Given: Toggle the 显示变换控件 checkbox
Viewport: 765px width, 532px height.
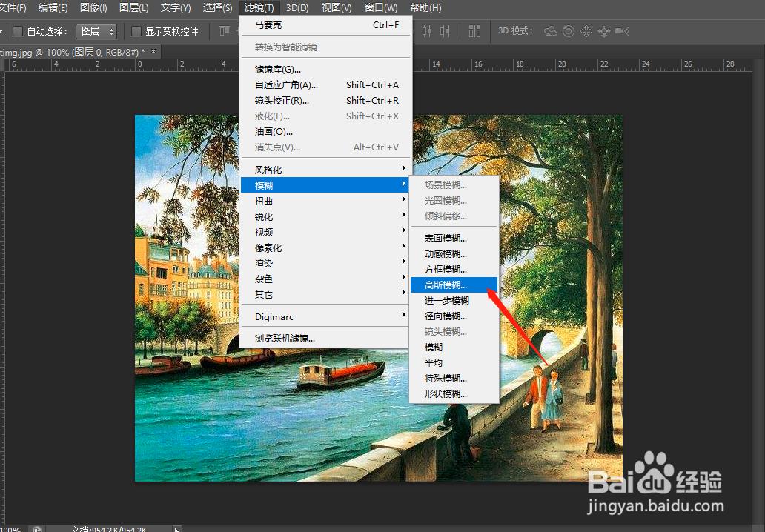Looking at the screenshot, I should (136, 31).
